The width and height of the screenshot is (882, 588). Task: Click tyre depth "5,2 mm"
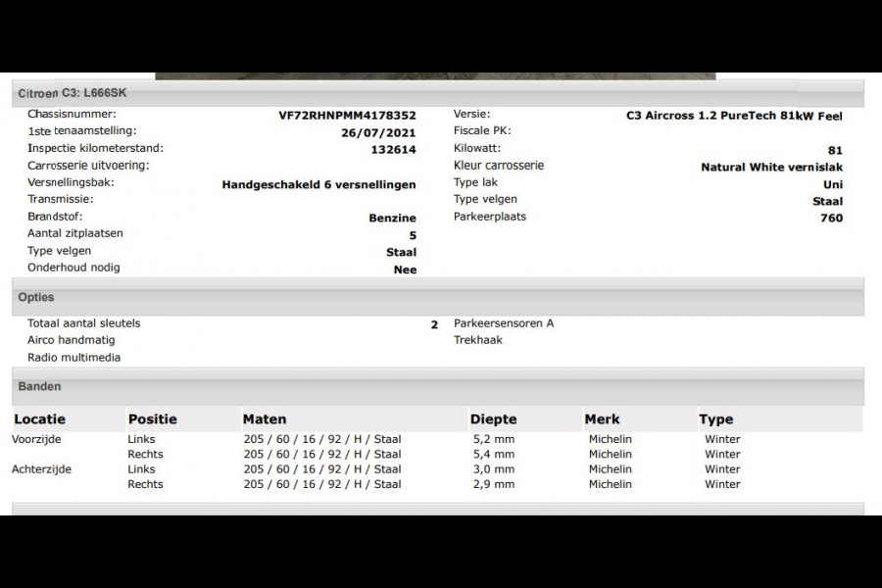point(494,439)
